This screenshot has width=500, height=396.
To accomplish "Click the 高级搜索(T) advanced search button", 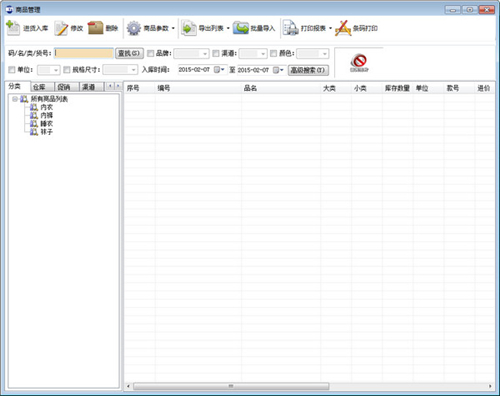I will 308,70.
